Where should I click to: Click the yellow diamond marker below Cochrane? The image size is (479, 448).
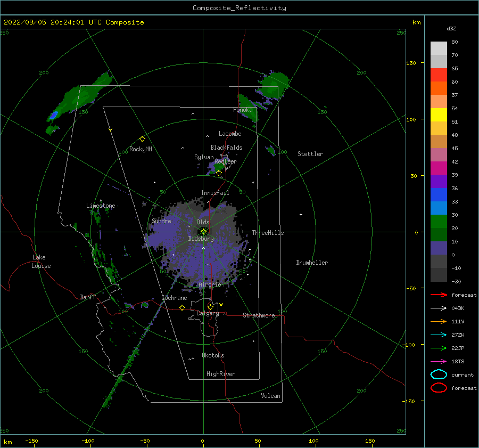pos(183,308)
